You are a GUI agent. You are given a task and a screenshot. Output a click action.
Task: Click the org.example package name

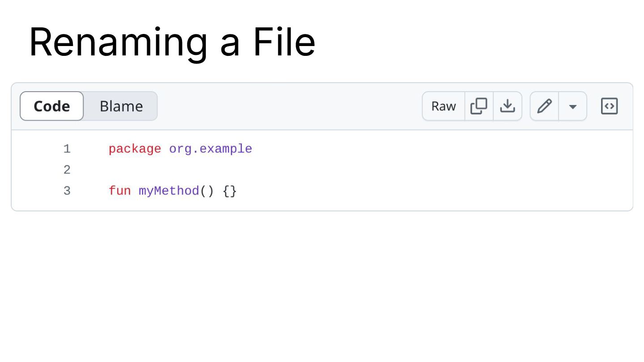pos(211,149)
